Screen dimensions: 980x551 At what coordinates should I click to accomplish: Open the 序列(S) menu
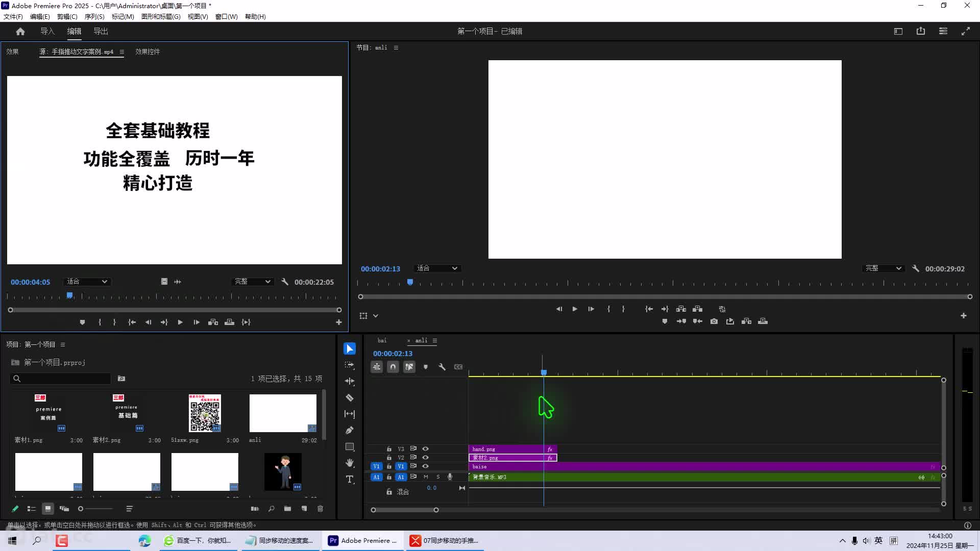(94, 17)
